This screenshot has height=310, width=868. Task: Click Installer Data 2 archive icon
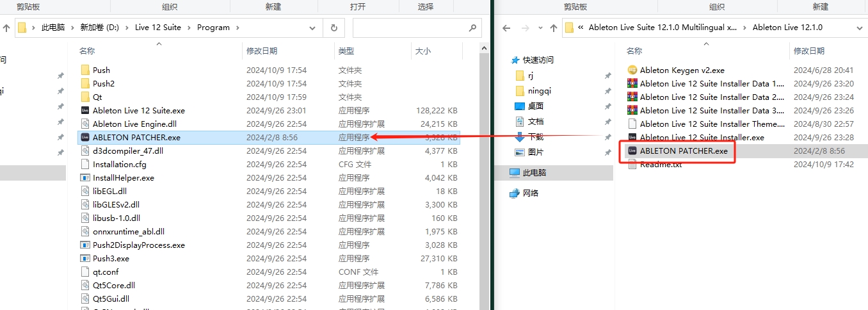632,97
